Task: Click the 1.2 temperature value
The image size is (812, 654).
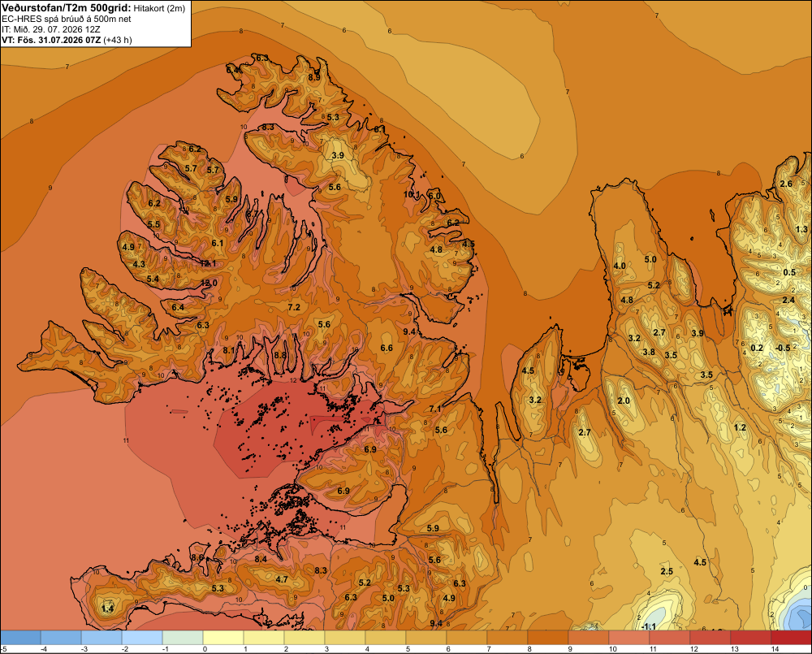Action: 740,427
